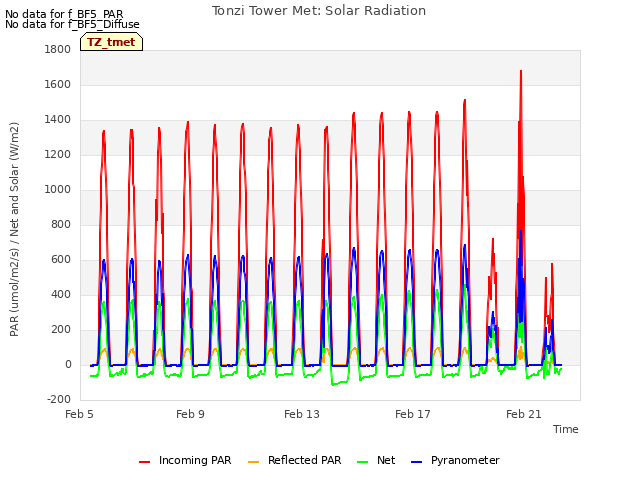
Task: Click the 600 y-axis tick label
Action: pyautogui.click(x=61, y=260)
